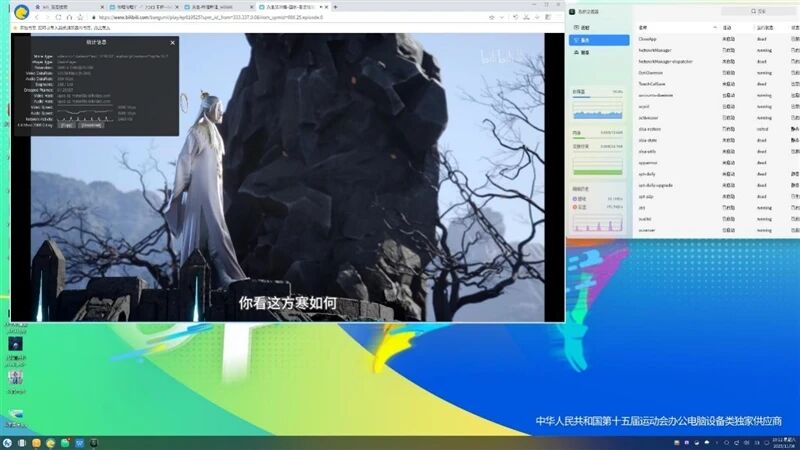This screenshot has width=800, height=450.
Task: Select 进程 in system monitor sidebar
Action: tap(585, 27)
